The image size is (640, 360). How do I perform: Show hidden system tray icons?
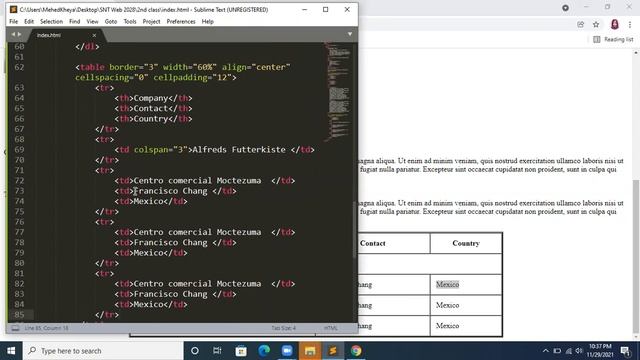[546, 351]
